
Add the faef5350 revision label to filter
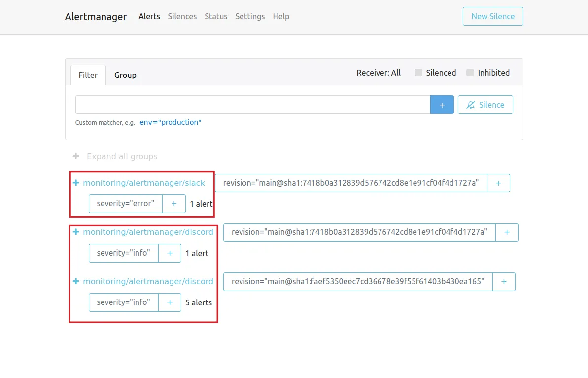(x=504, y=282)
